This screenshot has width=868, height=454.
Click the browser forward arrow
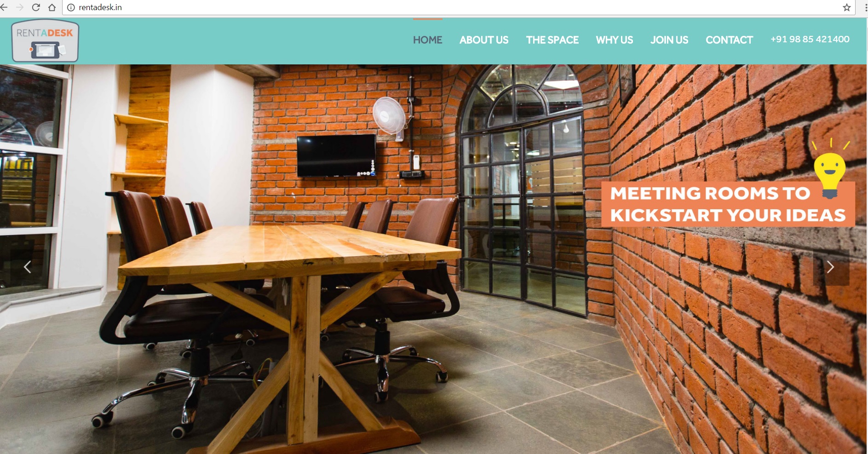coord(19,7)
